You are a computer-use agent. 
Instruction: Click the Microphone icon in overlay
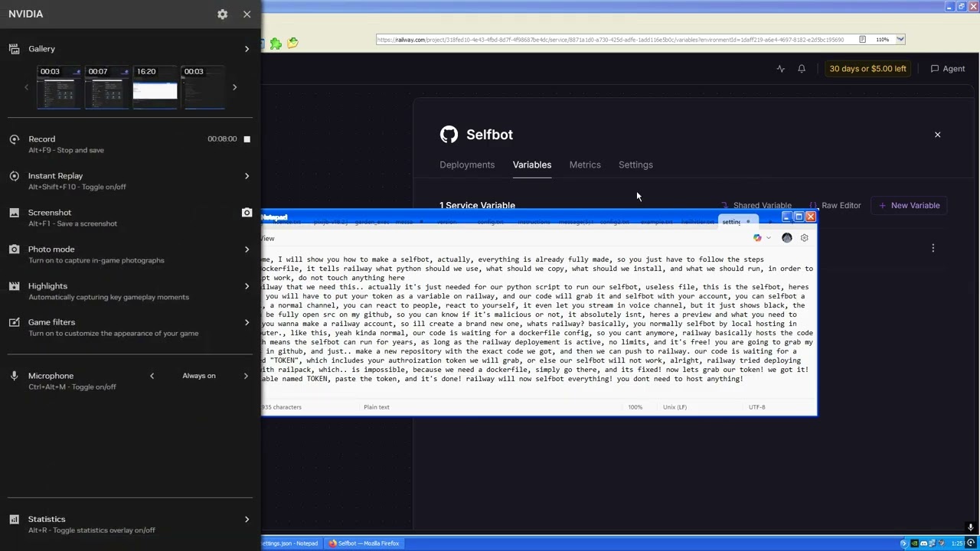click(14, 376)
